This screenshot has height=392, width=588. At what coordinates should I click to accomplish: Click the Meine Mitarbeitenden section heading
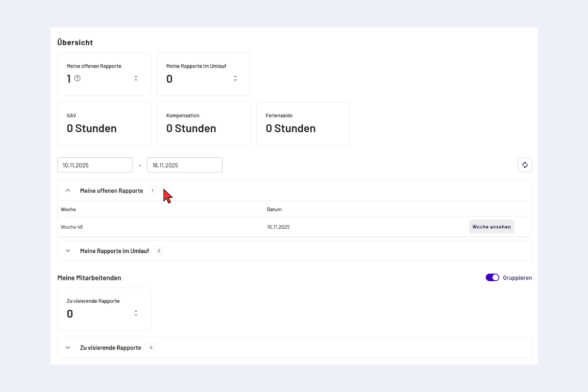89,278
